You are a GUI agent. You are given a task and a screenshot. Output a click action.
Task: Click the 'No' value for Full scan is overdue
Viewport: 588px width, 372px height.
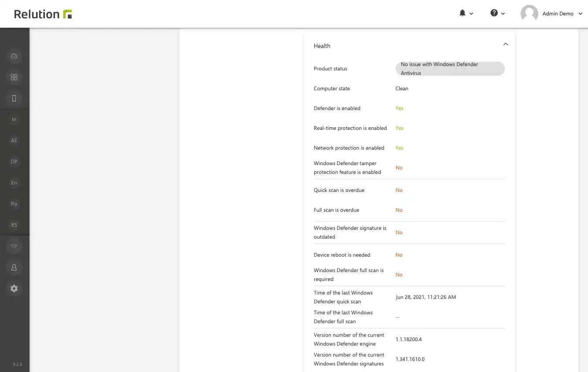tap(399, 210)
